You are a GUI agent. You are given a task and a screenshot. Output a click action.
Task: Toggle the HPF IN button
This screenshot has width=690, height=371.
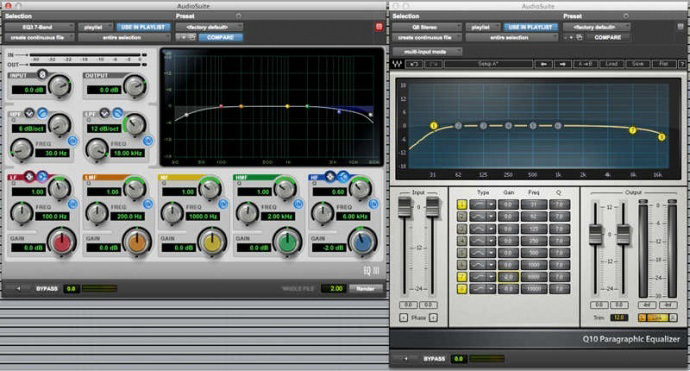tap(73, 141)
